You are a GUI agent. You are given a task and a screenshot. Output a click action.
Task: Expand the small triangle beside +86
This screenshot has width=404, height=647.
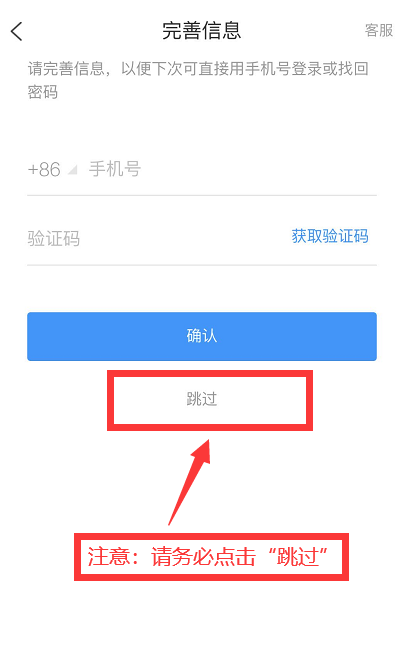coord(72,170)
